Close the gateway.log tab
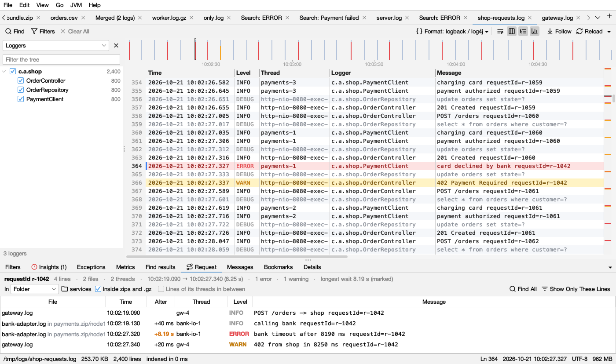Viewport: 616px width, 364px height. coord(579,18)
